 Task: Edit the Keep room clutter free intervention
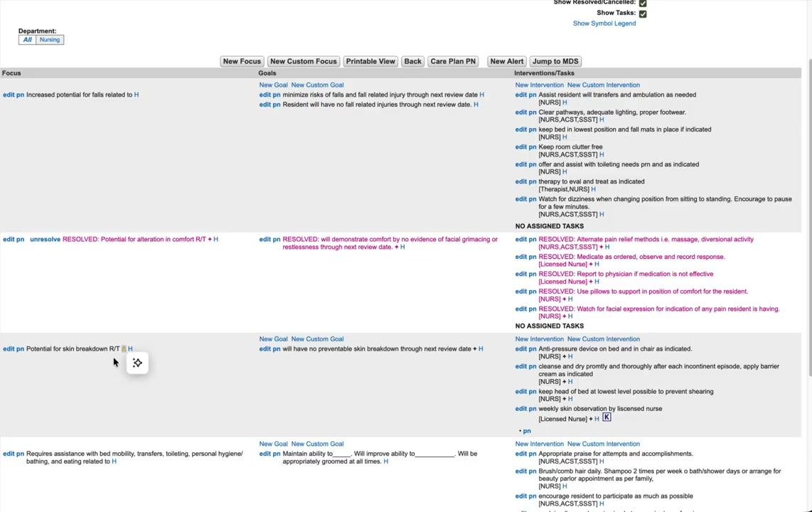tap(521, 147)
